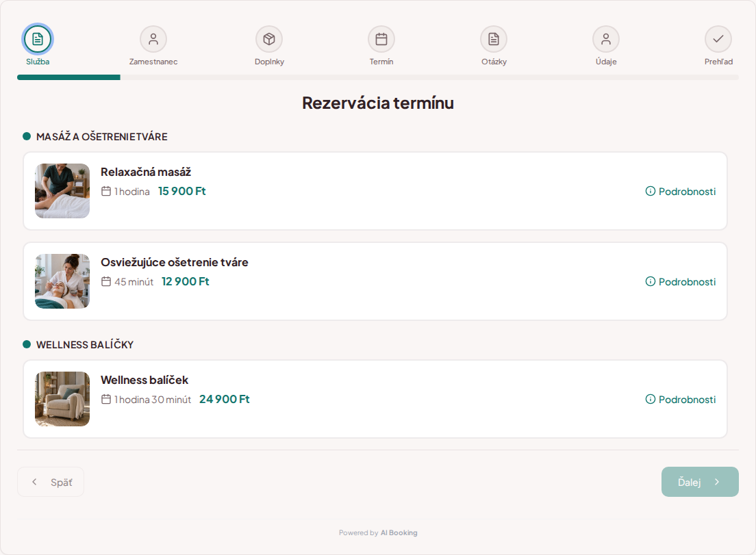Click the 15 900 Ft price
The width and height of the screenshot is (756, 555).
[x=181, y=191]
